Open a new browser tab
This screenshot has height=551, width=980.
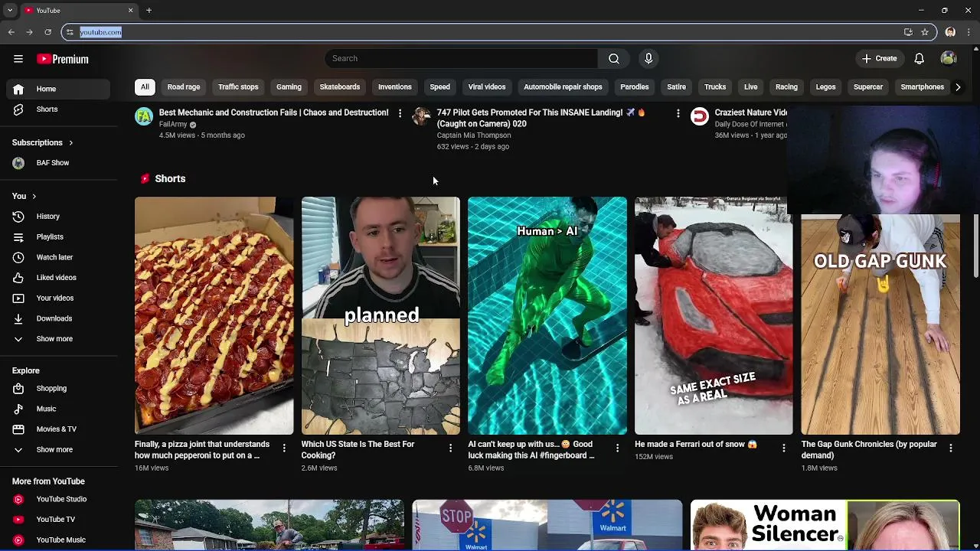pyautogui.click(x=149, y=10)
